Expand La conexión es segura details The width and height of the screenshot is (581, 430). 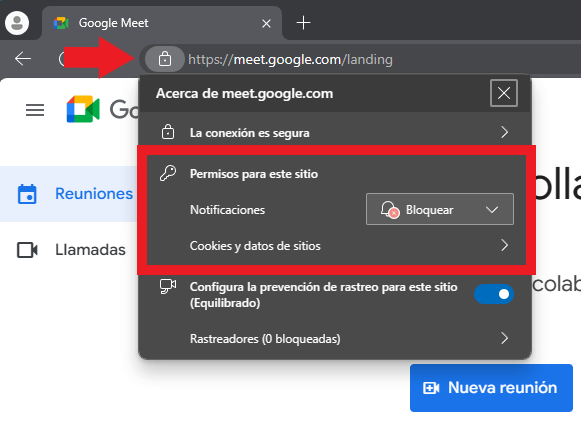(335, 132)
